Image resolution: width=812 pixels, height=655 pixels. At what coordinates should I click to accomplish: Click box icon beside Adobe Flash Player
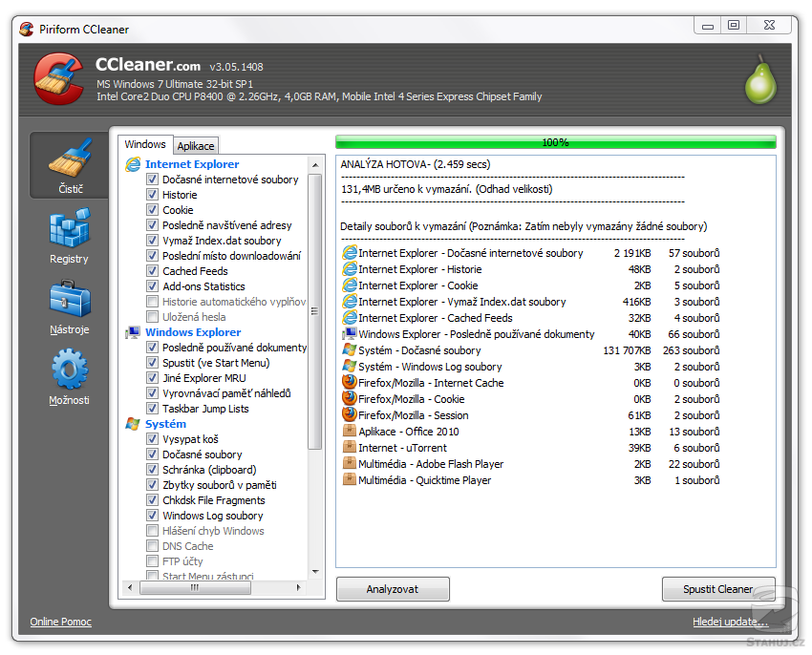click(350, 463)
